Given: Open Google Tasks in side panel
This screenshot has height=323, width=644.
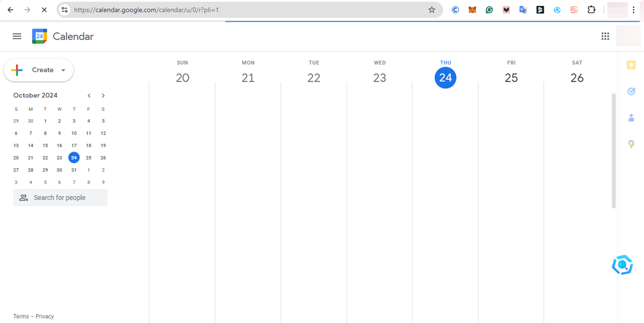Looking at the screenshot, I should coord(631,92).
